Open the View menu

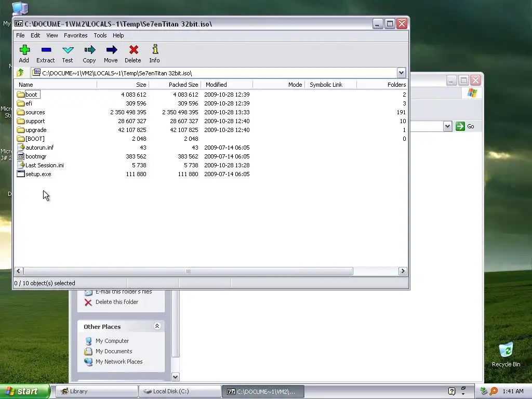pos(52,35)
